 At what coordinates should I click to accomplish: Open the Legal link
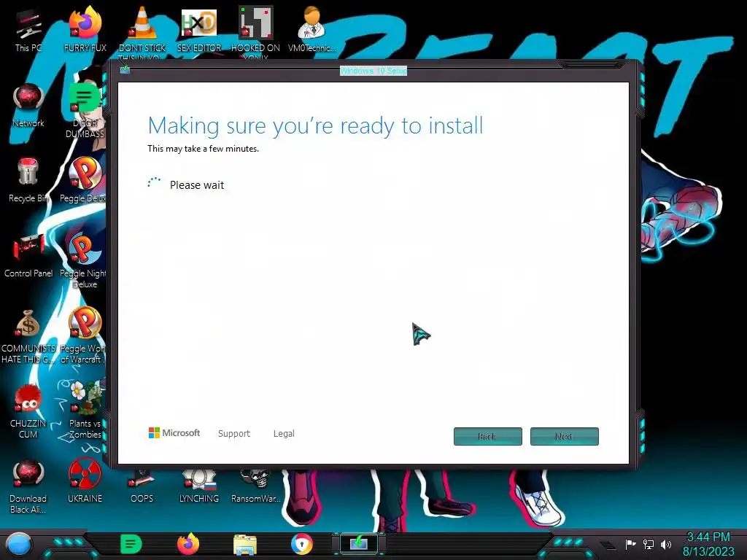click(284, 433)
